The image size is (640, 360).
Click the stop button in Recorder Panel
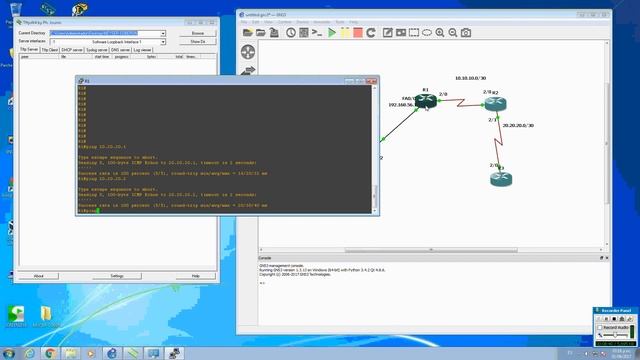(x=614, y=318)
